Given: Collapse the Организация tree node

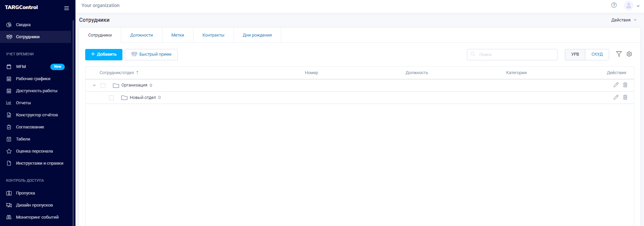Looking at the screenshot, I should (94, 86).
